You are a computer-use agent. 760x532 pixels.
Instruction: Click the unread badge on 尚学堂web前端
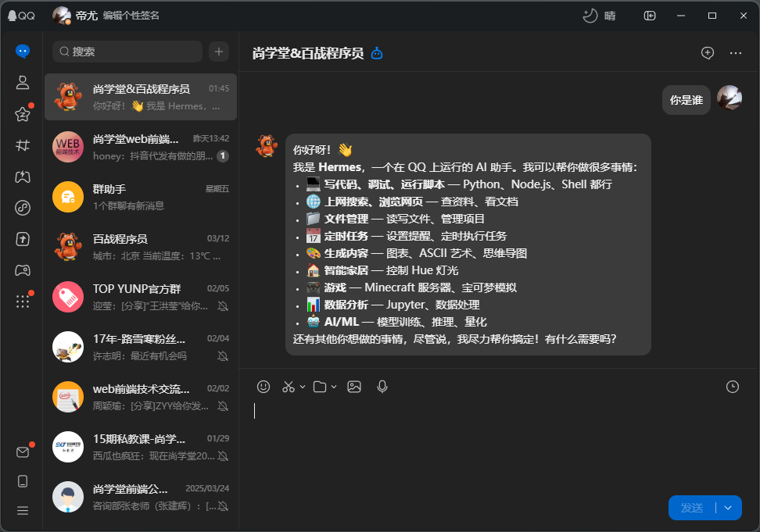pos(223,156)
